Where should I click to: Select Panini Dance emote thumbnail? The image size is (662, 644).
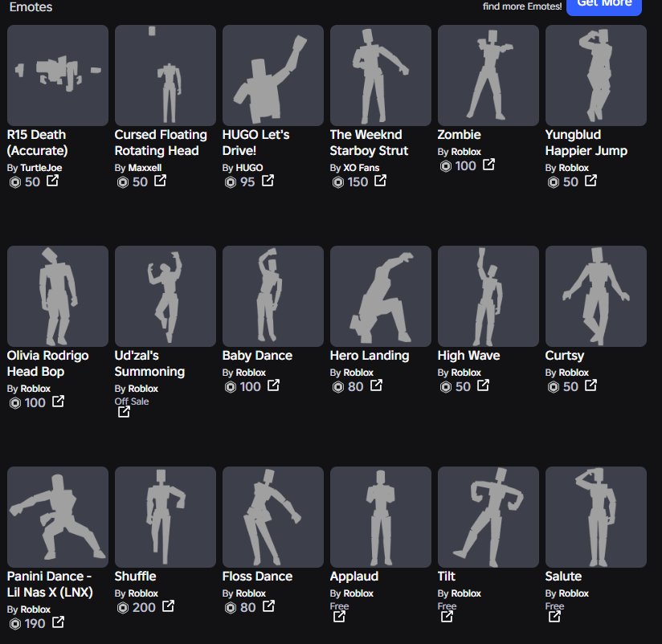coord(58,517)
